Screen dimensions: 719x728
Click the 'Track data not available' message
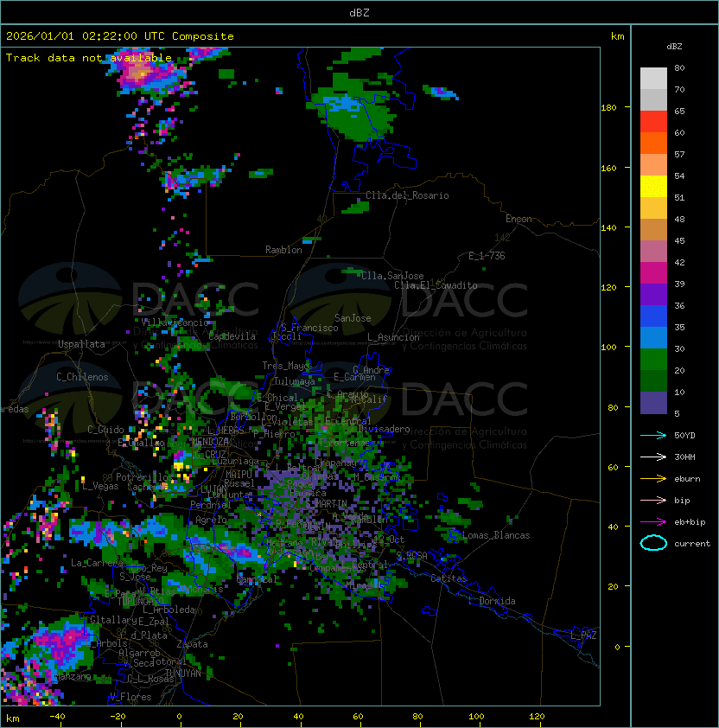pos(89,58)
